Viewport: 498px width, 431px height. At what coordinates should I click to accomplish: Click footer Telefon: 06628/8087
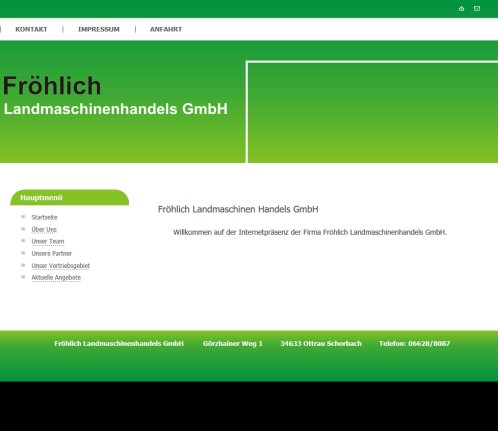(415, 344)
